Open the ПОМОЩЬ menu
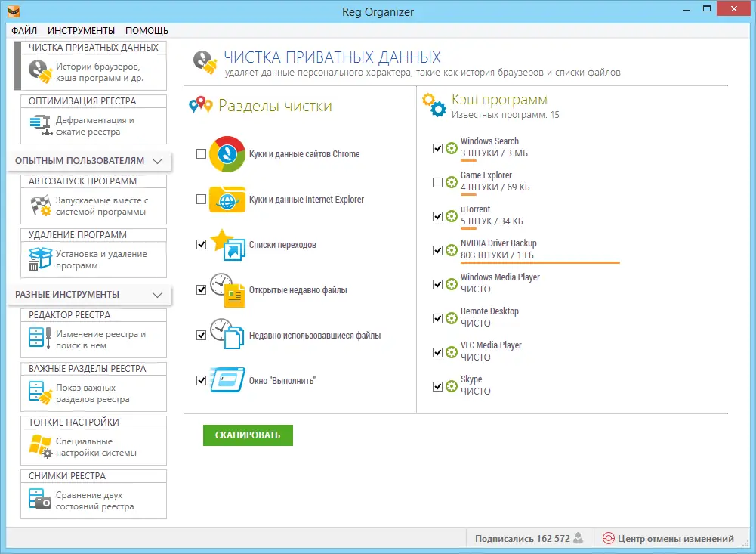756x554 pixels. (147, 30)
